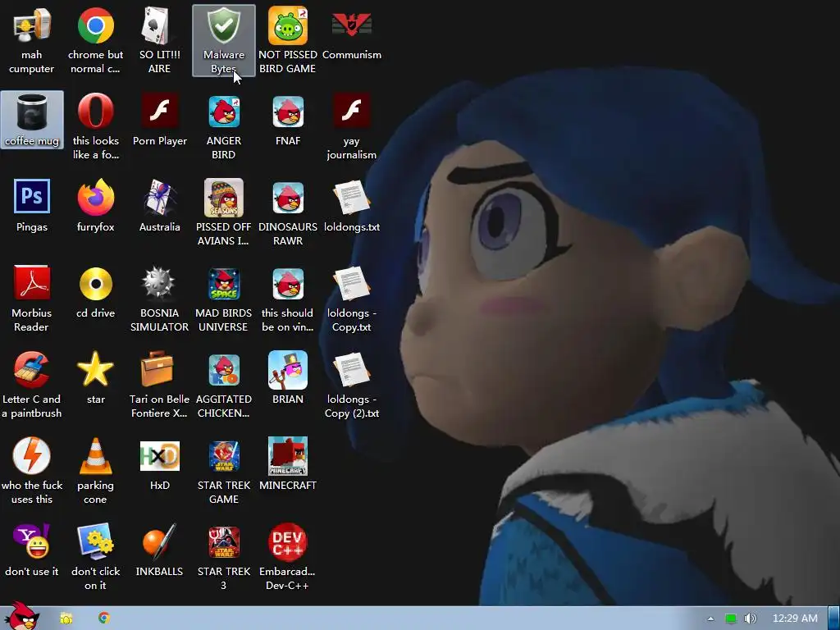Open the volume speaker tray icon

tap(751, 619)
